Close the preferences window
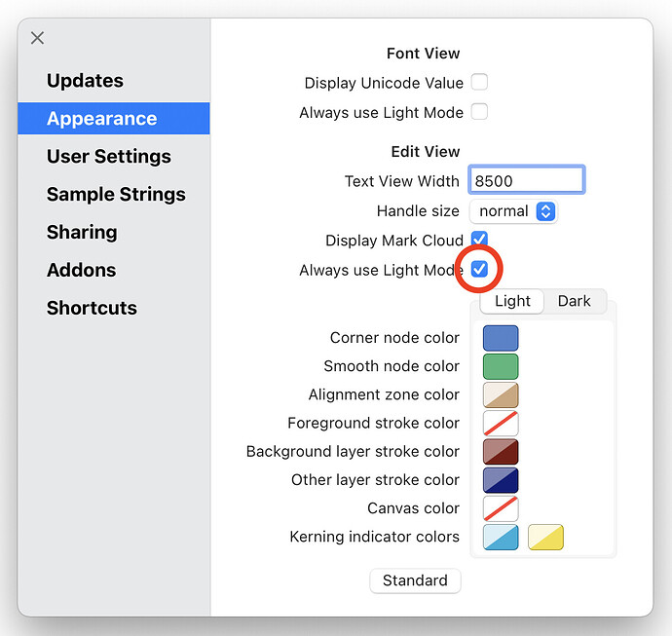672x636 pixels. point(37,38)
